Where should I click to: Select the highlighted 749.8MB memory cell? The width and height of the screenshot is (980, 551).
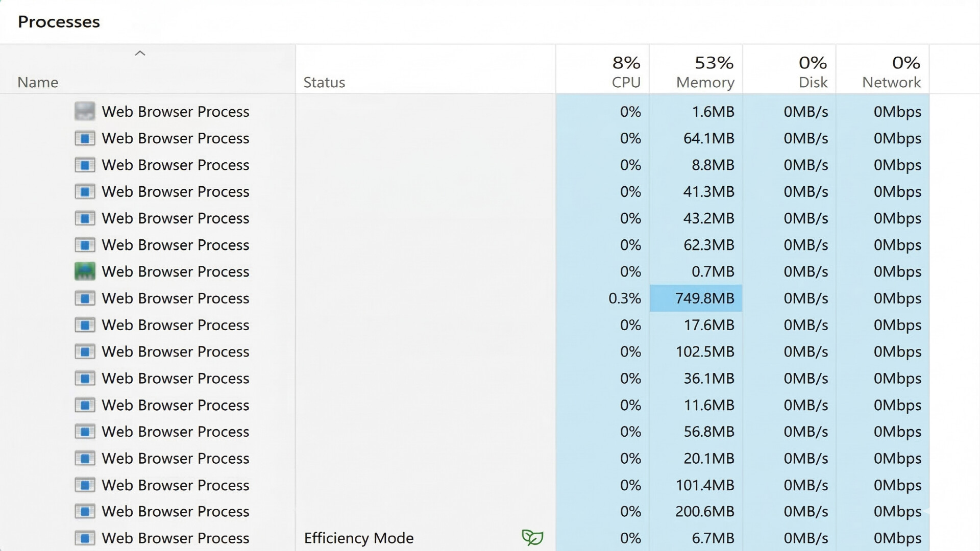pos(696,298)
